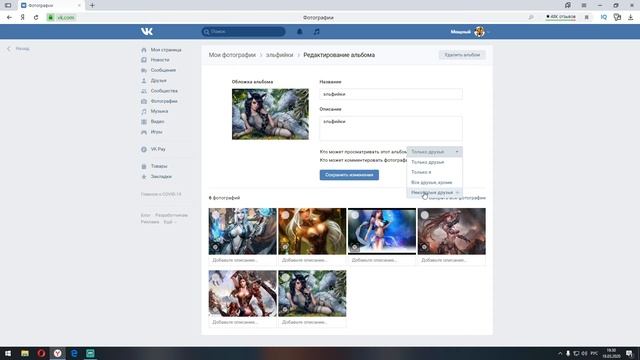Viewport: 640px width, 360px height.
Task: Click the Сохранить изменения button
Action: click(349, 175)
